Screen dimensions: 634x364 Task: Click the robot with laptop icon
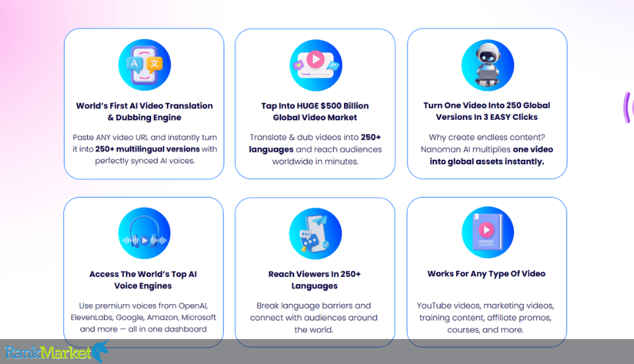coord(488,65)
